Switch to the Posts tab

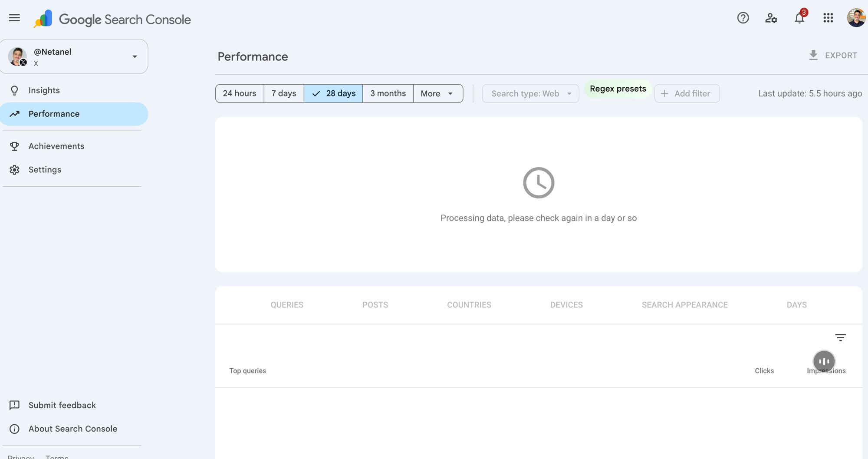coord(375,305)
